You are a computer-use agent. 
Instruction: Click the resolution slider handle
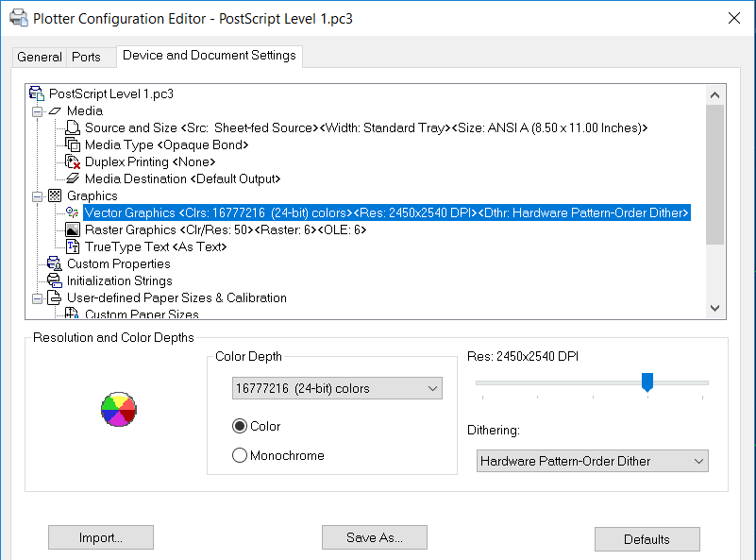point(647,382)
